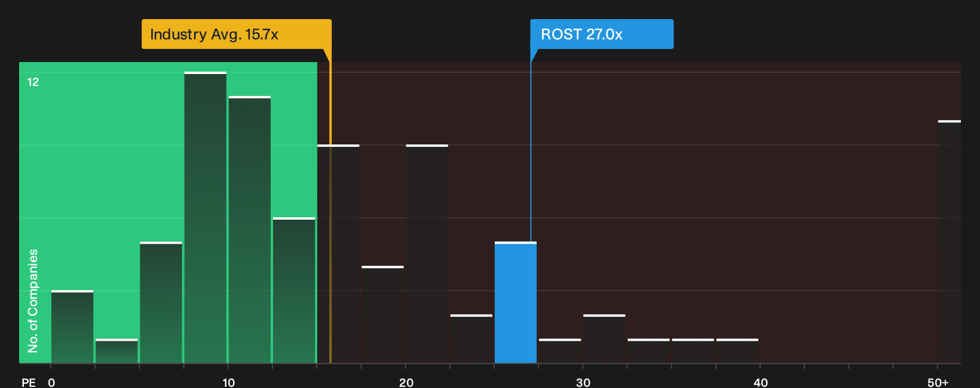
Task: Click the '50+' x-axis tick label
Action: (x=938, y=382)
